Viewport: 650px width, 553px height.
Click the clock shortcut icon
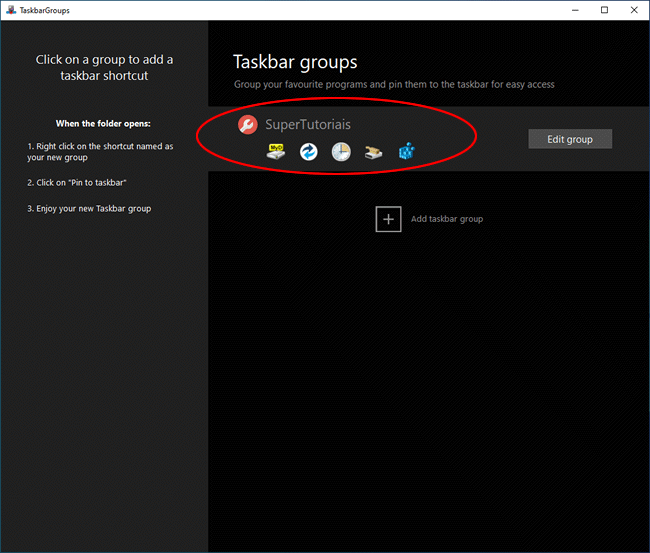tap(341, 152)
